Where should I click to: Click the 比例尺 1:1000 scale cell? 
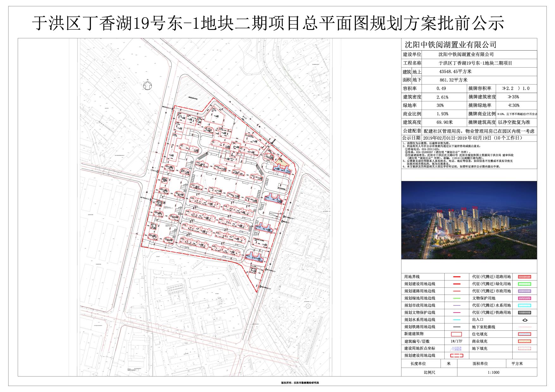point(493,372)
